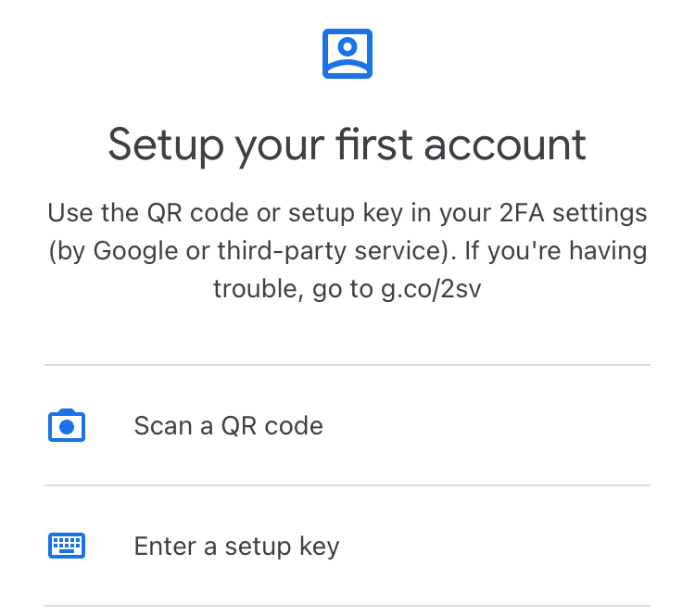Click the Setup your first account heading
Image resolution: width=695 pixels, height=616 pixels.
point(347,145)
